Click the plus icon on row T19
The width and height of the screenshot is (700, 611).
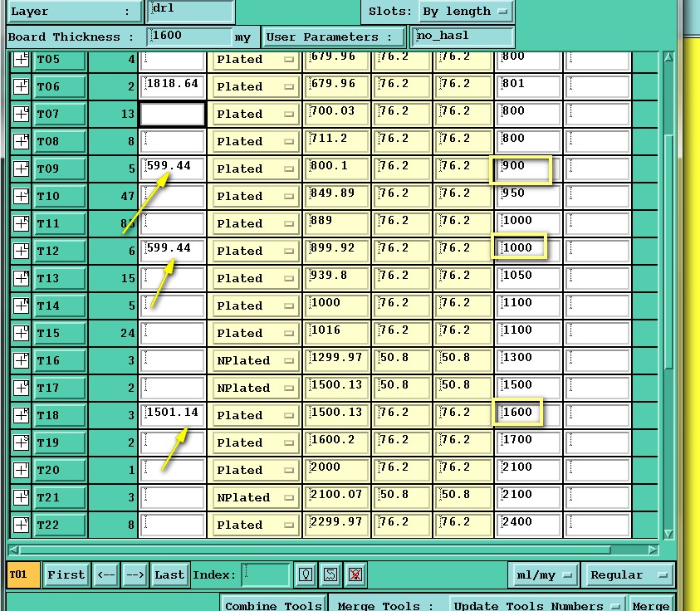21,442
